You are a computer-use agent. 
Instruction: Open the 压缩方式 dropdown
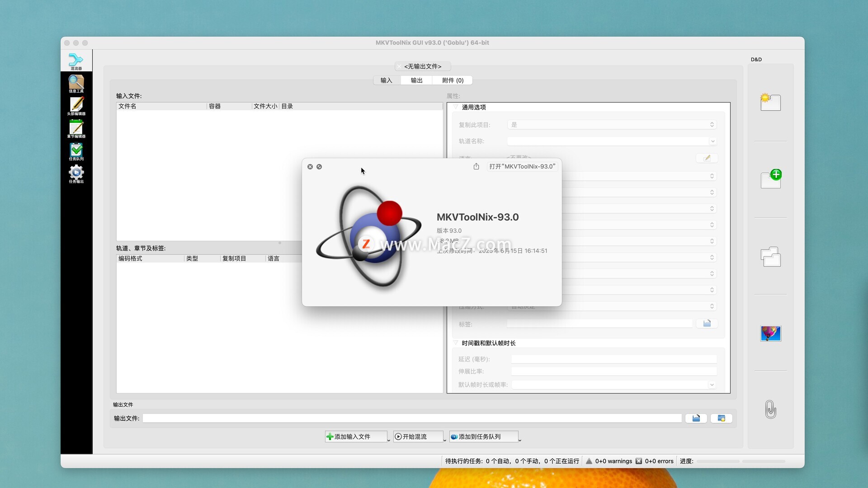click(x=612, y=306)
